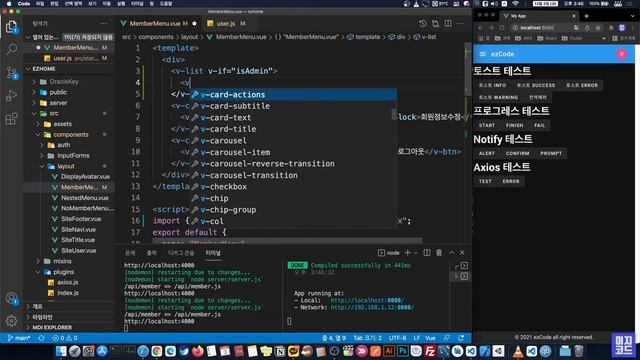
Task: Open the hamburger menu in ezCode app
Action: click(x=482, y=54)
